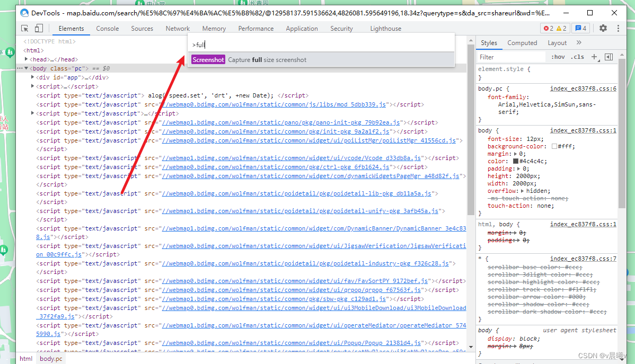Open the Vcode_d33db8a.js link
Viewport: 635px width, 364px height.
291,158
